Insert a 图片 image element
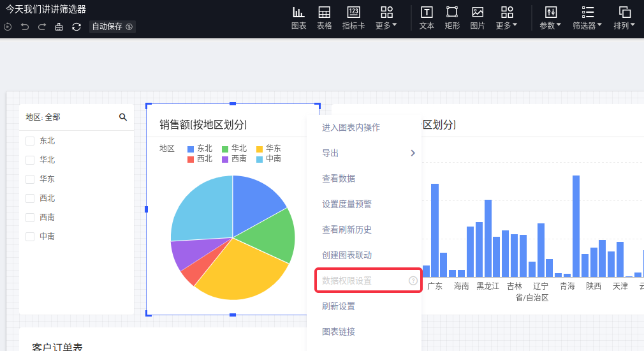The height and width of the screenshot is (351, 644). (478, 18)
